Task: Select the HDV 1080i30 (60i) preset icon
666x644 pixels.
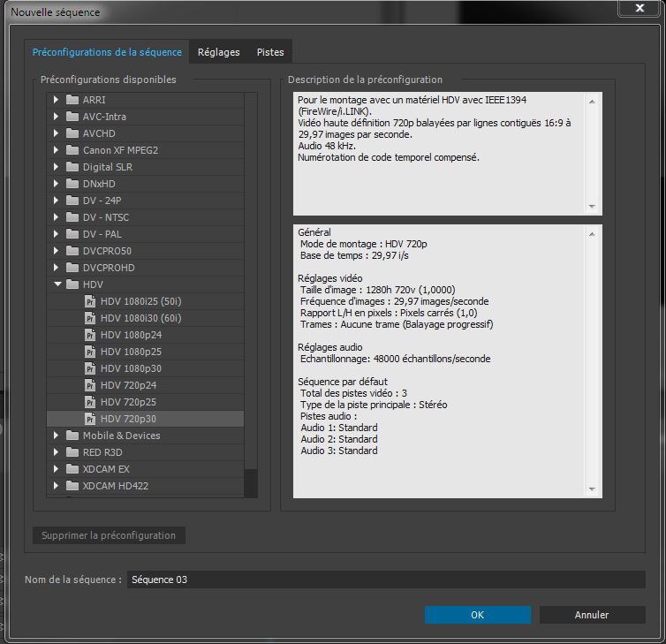Action: coord(90,318)
